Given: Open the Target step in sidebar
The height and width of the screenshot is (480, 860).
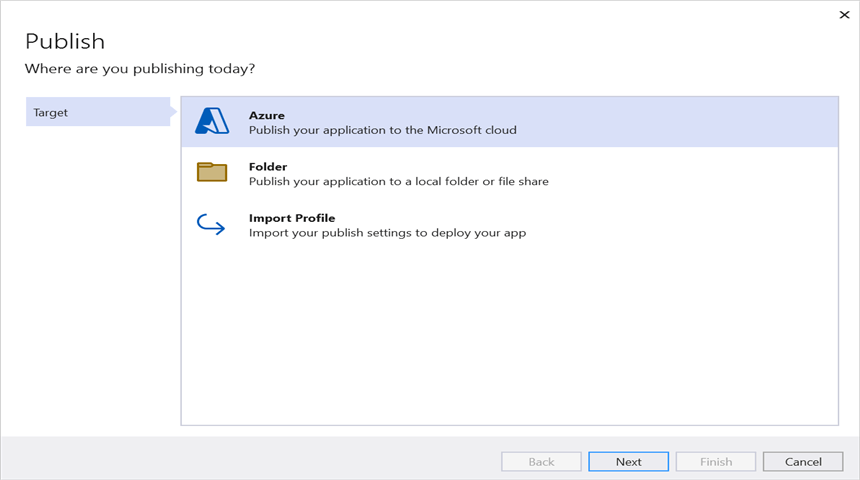Looking at the screenshot, I should click(x=98, y=112).
